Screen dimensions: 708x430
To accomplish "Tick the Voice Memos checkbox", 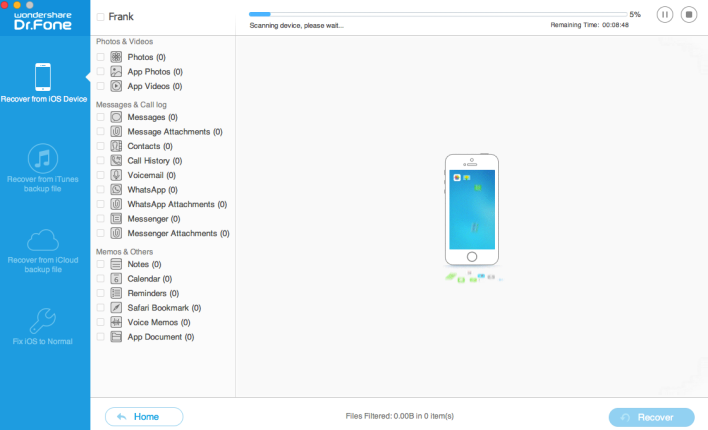I will coord(100,322).
